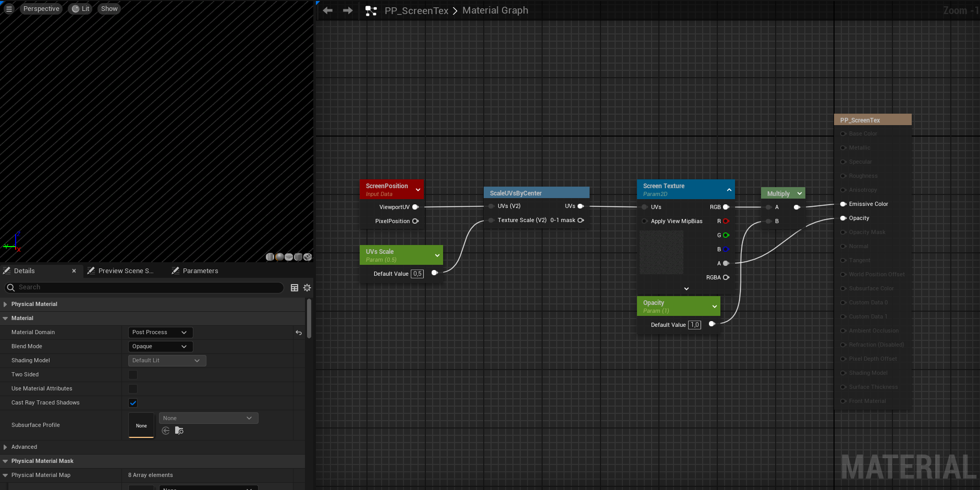Close the Details tab
This screenshot has height=490, width=980.
(74, 271)
